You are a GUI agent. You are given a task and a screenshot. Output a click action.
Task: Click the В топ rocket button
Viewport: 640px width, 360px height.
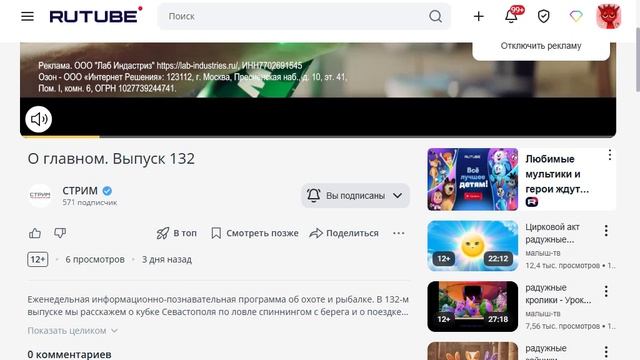point(176,233)
